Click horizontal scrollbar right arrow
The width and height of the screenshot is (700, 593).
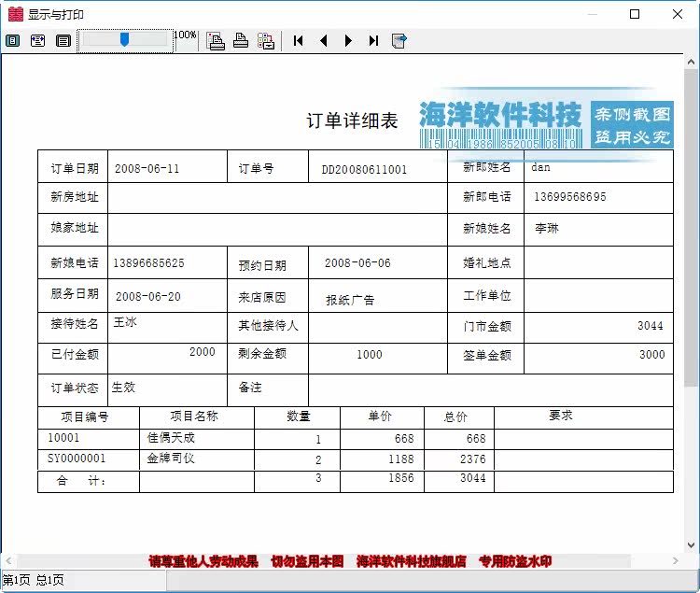pos(676,560)
